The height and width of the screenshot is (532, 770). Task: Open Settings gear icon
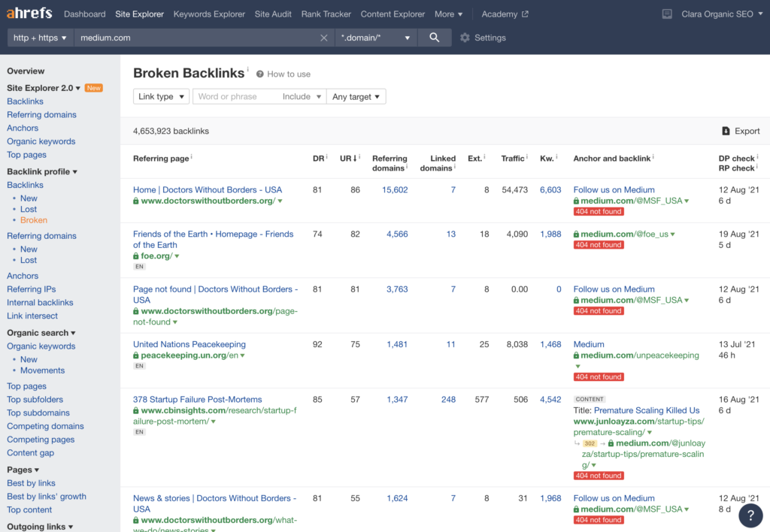click(465, 38)
